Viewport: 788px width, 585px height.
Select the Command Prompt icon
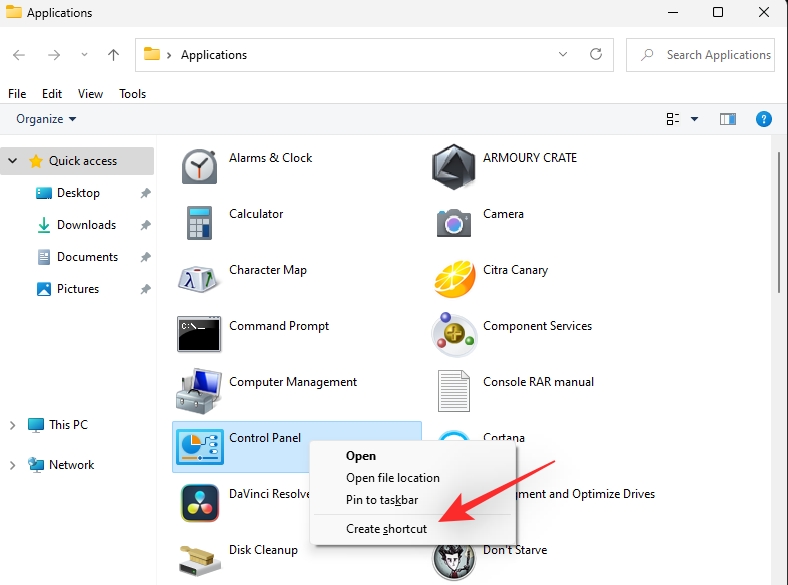pos(199,333)
